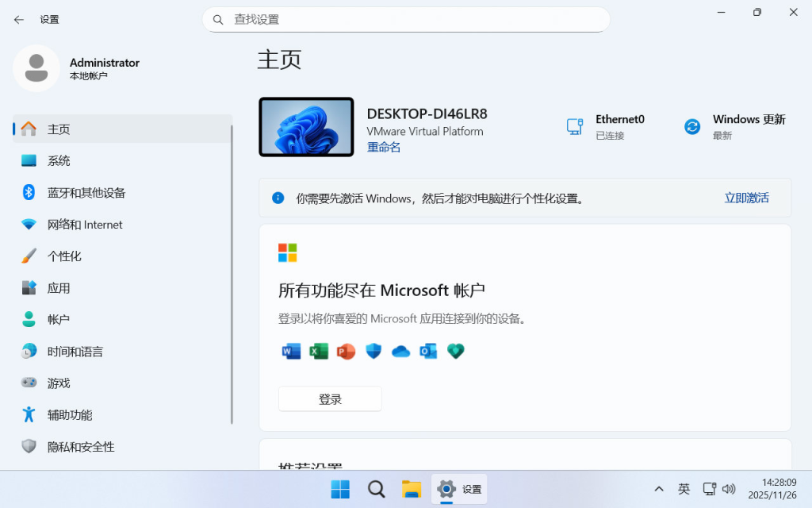The width and height of the screenshot is (812, 508).
Task: Click the OneDrive cloud icon
Action: click(400, 351)
